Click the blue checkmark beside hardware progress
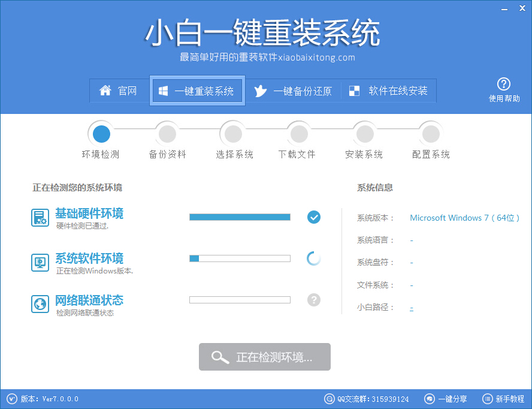The image size is (532, 409). (x=313, y=217)
